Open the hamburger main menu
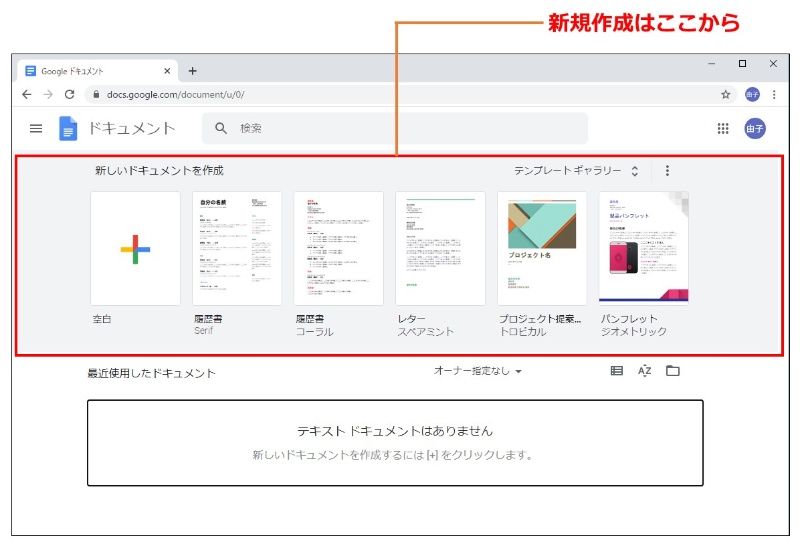 [x=36, y=128]
